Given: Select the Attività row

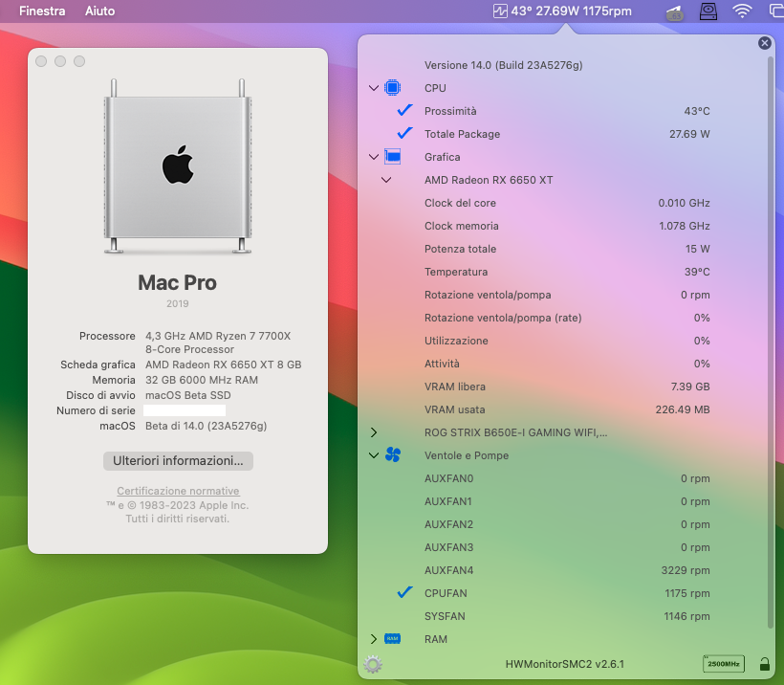Looking at the screenshot, I should click(x=567, y=364).
